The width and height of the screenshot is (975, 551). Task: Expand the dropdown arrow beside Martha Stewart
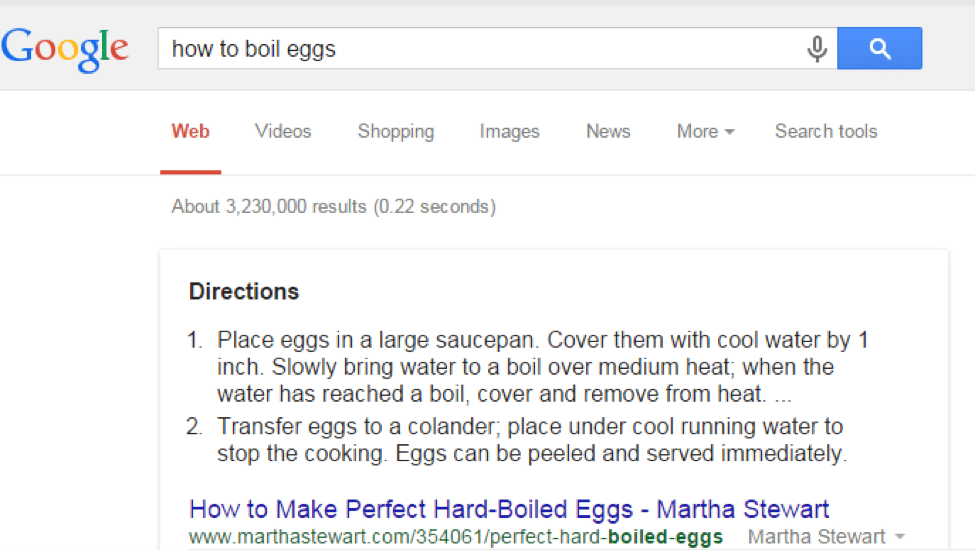point(899,537)
